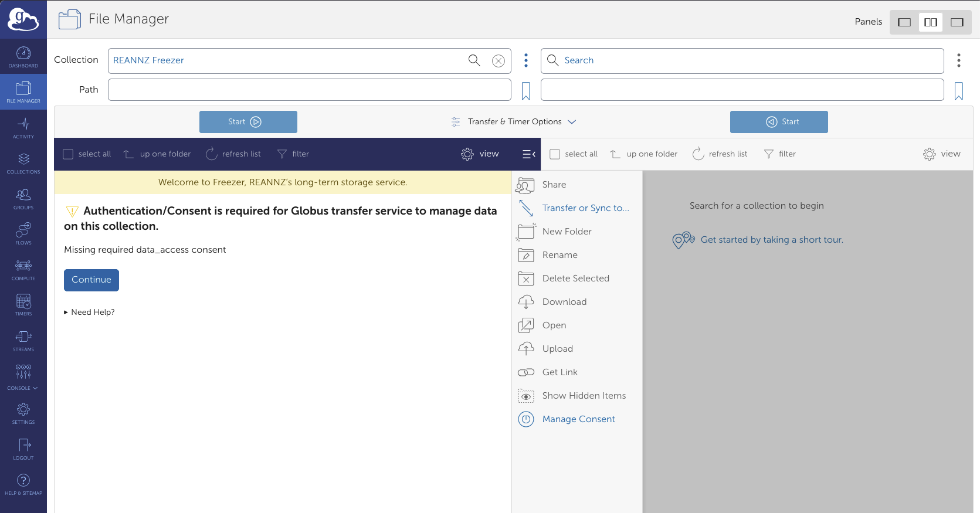Open the short tour link
Image resolution: width=980 pixels, height=513 pixels.
772,240
